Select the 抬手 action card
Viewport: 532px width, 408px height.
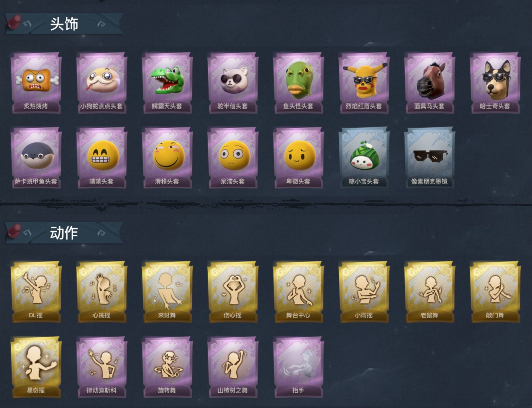click(x=299, y=367)
